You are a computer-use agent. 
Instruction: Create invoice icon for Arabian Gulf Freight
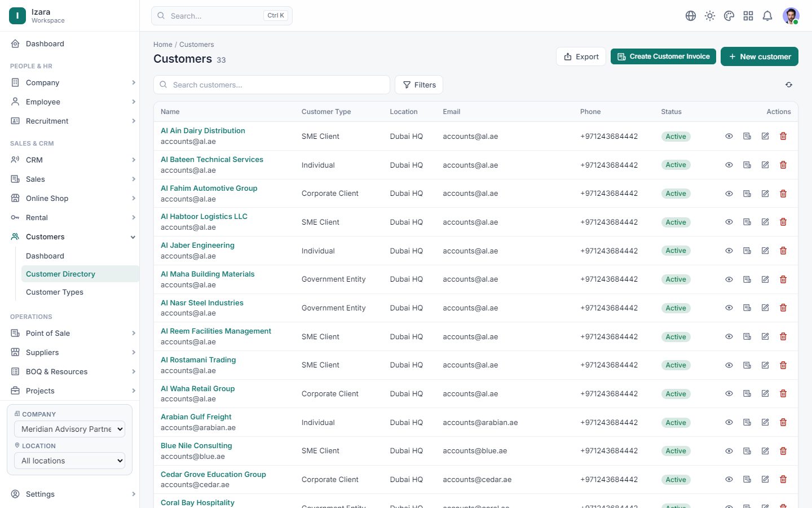coord(747,422)
